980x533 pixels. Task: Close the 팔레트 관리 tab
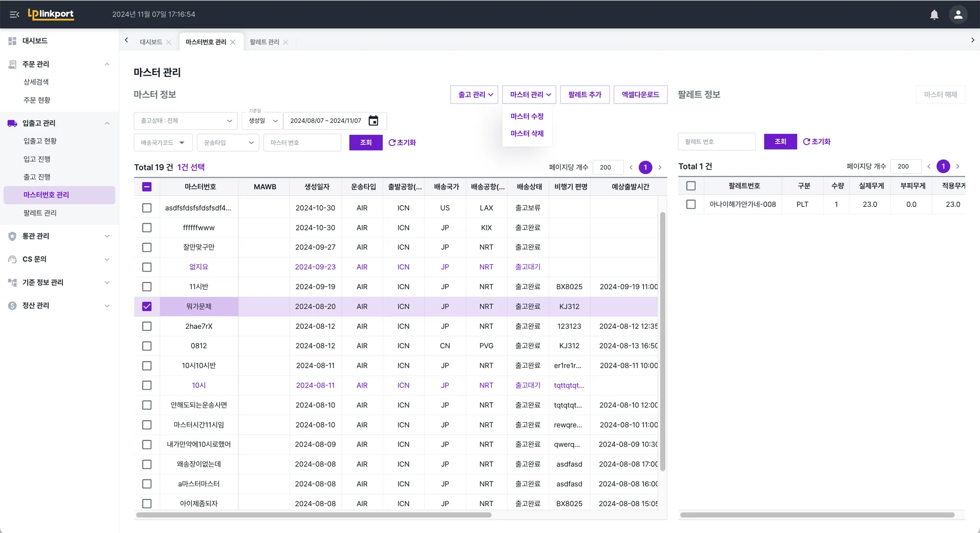click(286, 42)
